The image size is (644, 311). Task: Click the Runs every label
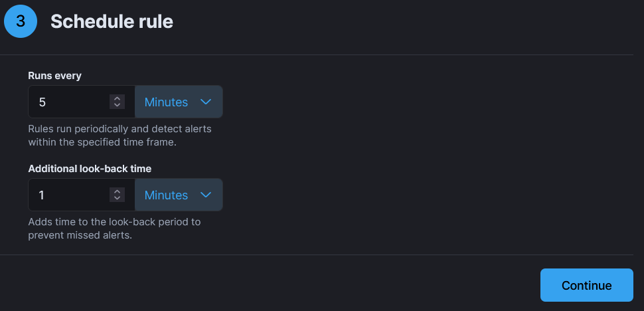54,76
